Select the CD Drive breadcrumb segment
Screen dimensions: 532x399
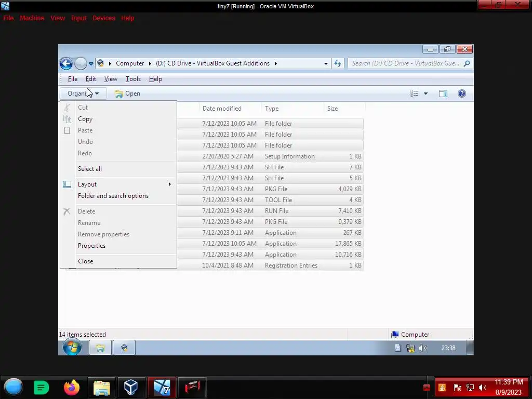pos(212,63)
